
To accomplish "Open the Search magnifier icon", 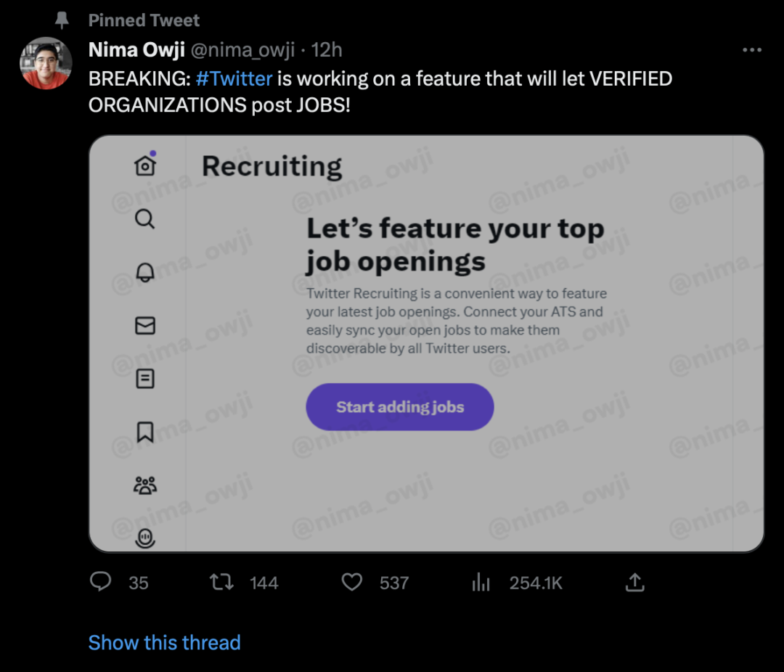I will pos(144,218).
